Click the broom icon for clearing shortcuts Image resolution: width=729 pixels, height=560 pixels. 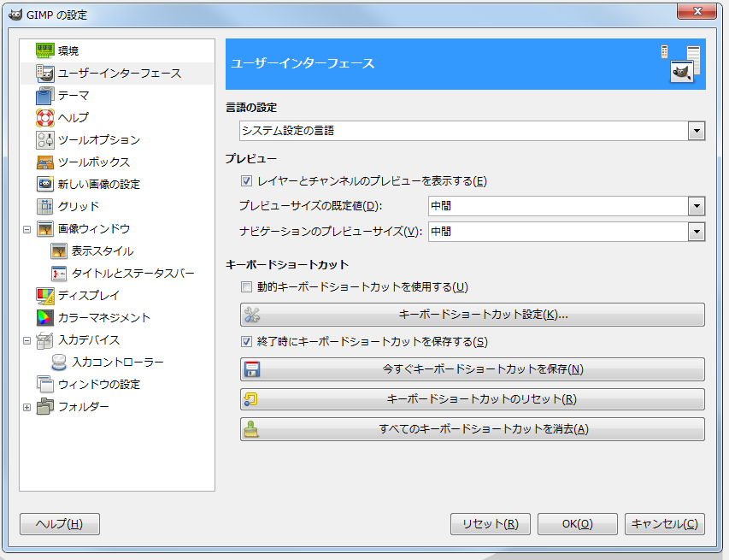[251, 429]
